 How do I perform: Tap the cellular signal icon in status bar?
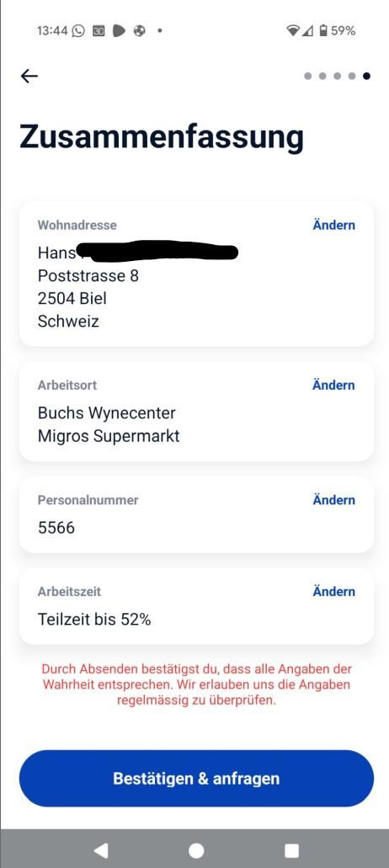307,30
